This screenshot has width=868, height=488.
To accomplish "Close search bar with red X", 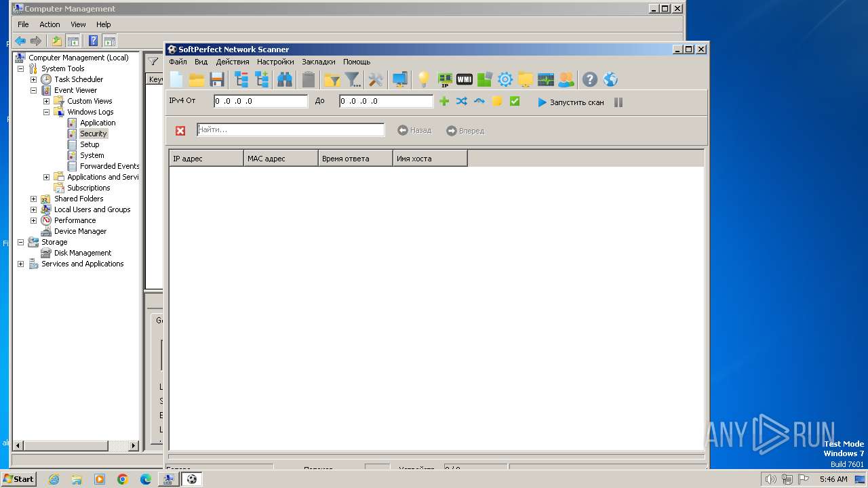I will (x=180, y=131).
